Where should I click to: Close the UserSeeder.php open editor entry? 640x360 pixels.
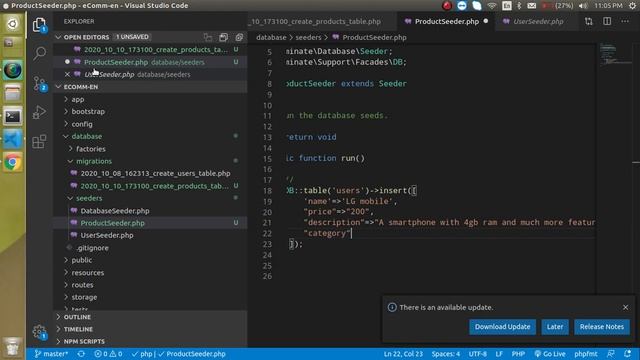[67, 74]
